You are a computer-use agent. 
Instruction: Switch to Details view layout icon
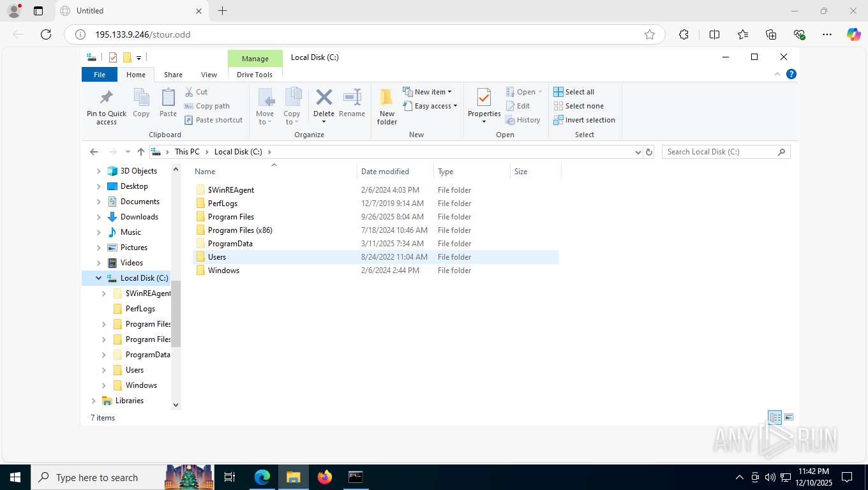click(775, 418)
